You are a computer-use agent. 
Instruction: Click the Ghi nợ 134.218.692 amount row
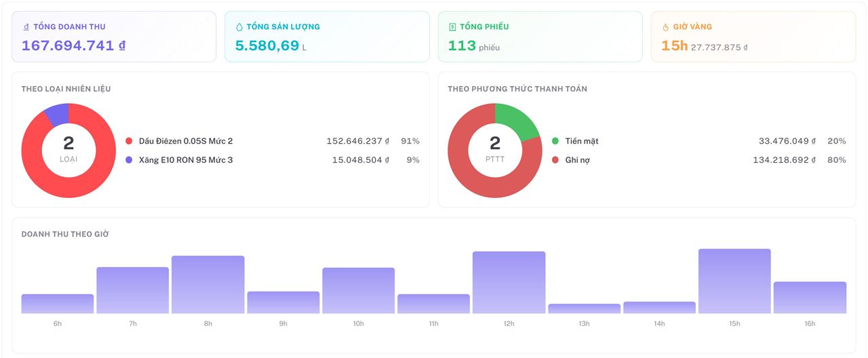(x=699, y=160)
